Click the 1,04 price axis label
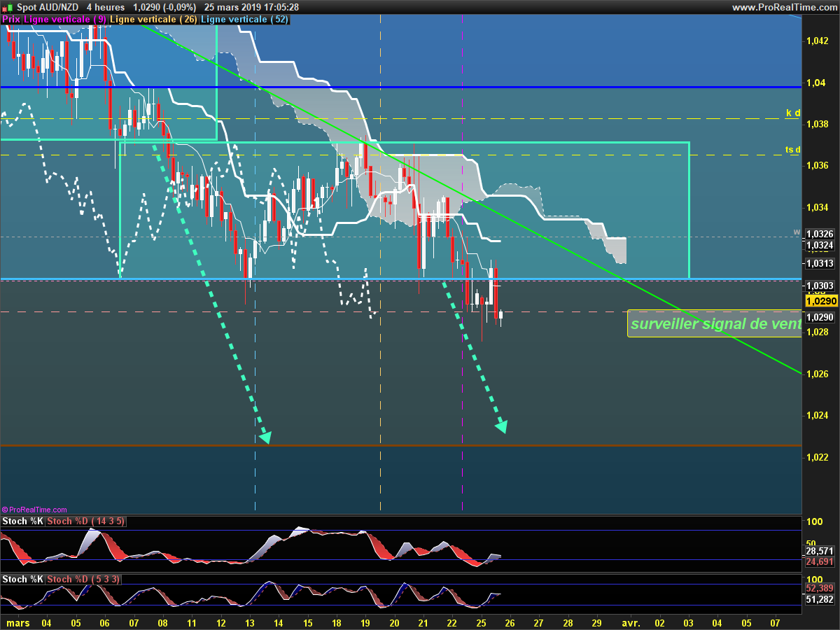This screenshot has width=840, height=630. [815, 83]
